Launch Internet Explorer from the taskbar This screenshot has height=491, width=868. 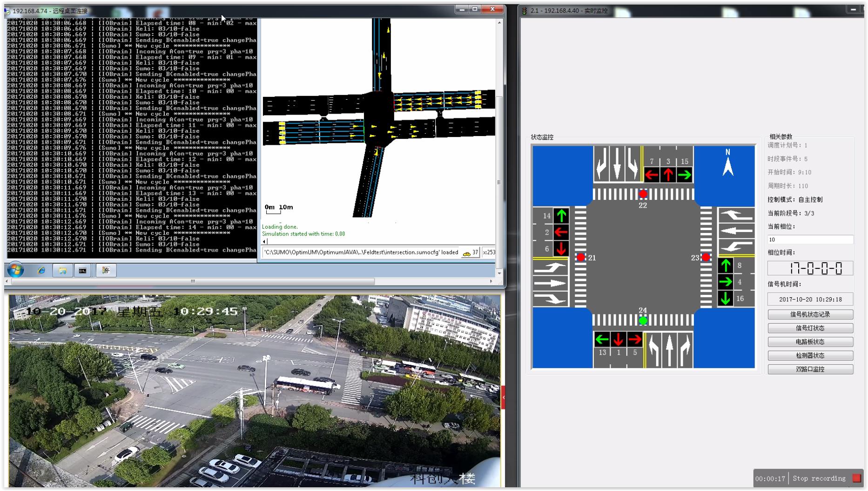(41, 270)
